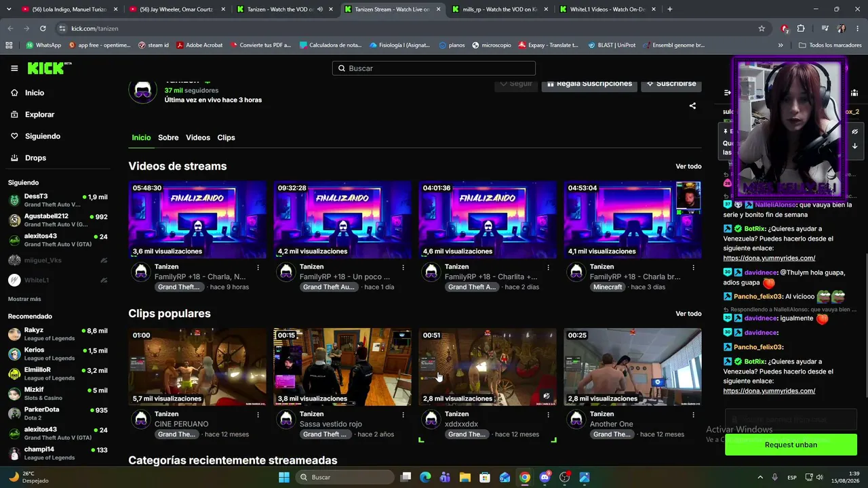Switch to the Clips tab
This screenshot has width=868, height=488.
coord(226,138)
